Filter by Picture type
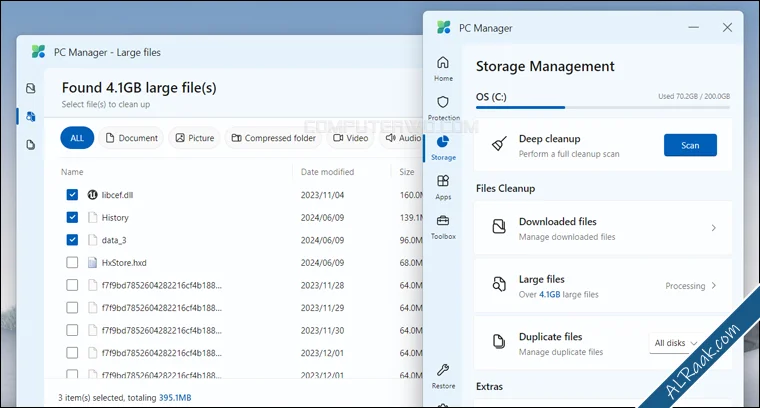 pos(194,138)
